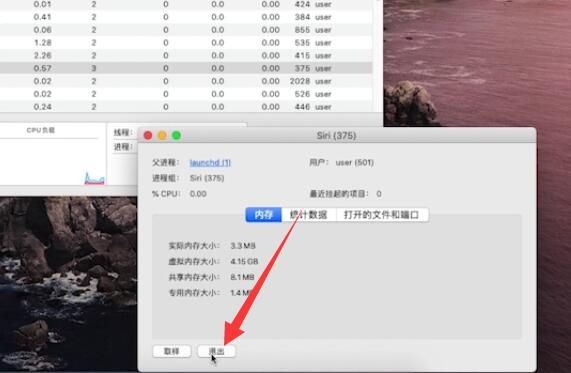Zoom Siri window using green button
Viewport: 571px width, 373px height.
click(176, 136)
